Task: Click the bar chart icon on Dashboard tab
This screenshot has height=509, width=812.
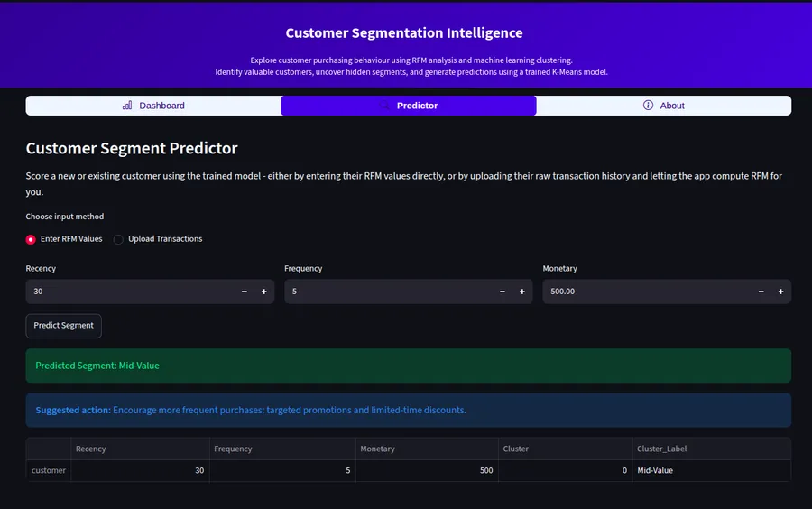Action: [127, 105]
